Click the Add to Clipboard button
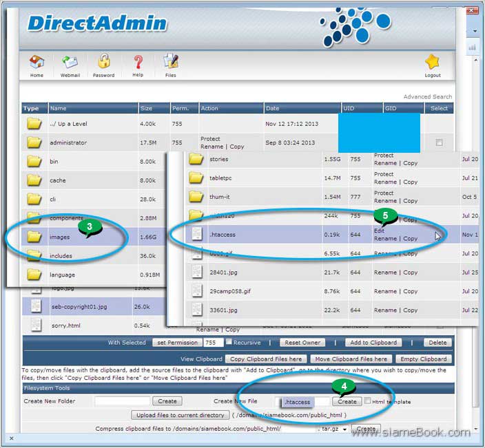Viewport: 485px width, 448px height. click(x=373, y=343)
